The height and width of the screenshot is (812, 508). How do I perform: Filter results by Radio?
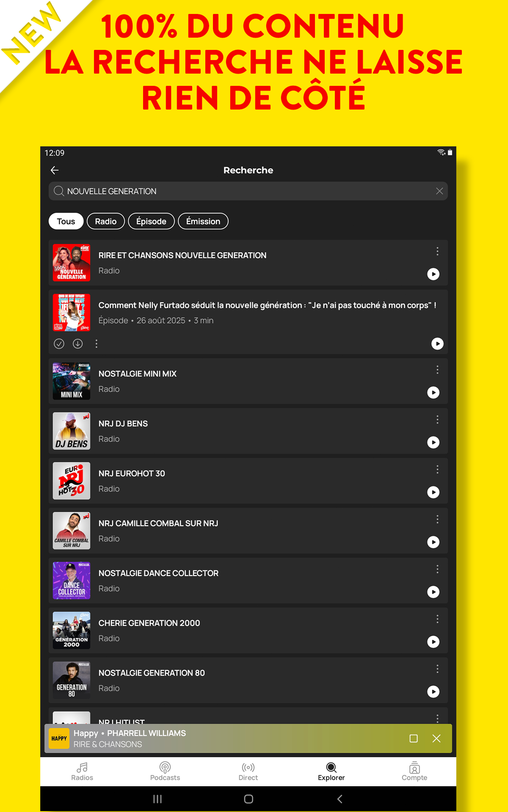tap(105, 221)
